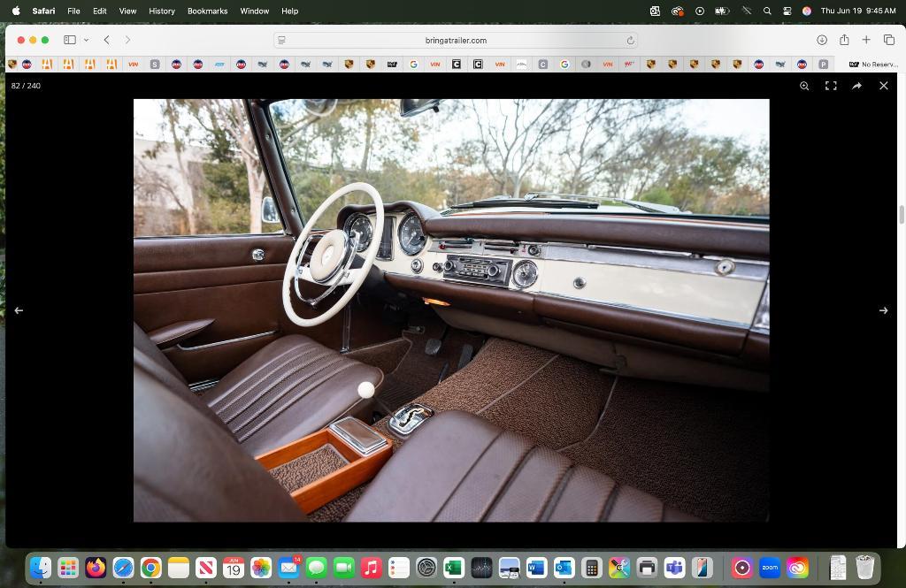This screenshot has height=588, width=906.
Task: Open the Bookmarks menu
Action: click(x=206, y=11)
